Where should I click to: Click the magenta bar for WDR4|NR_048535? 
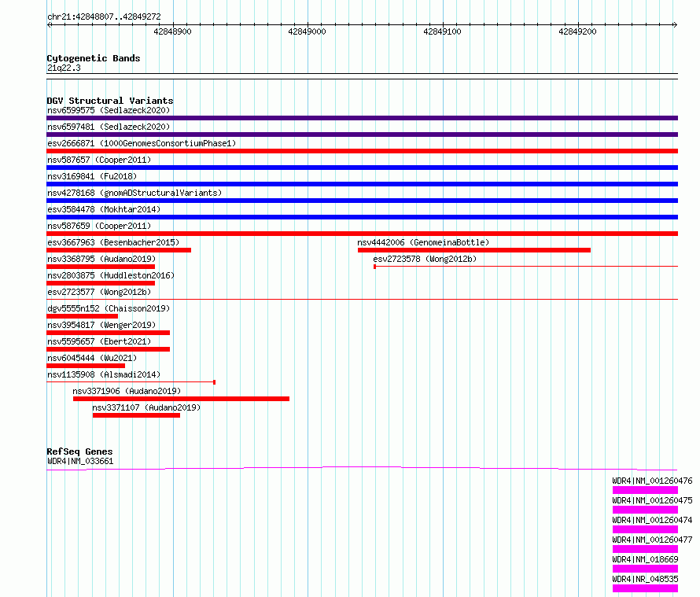[x=645, y=588]
